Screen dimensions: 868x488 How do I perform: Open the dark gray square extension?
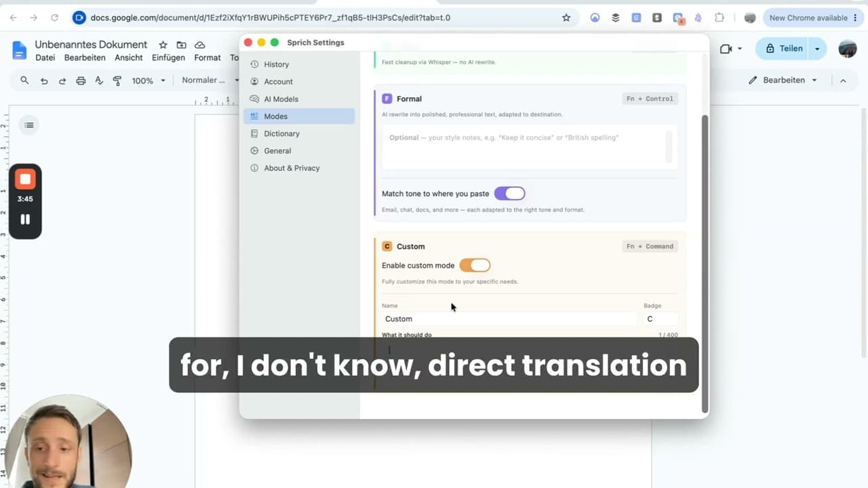656,18
